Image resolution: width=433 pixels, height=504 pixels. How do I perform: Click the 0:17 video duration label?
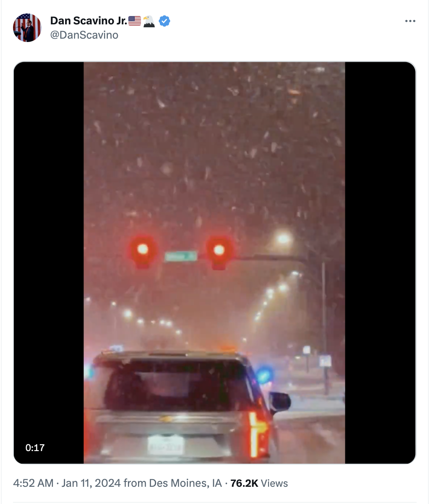point(35,448)
